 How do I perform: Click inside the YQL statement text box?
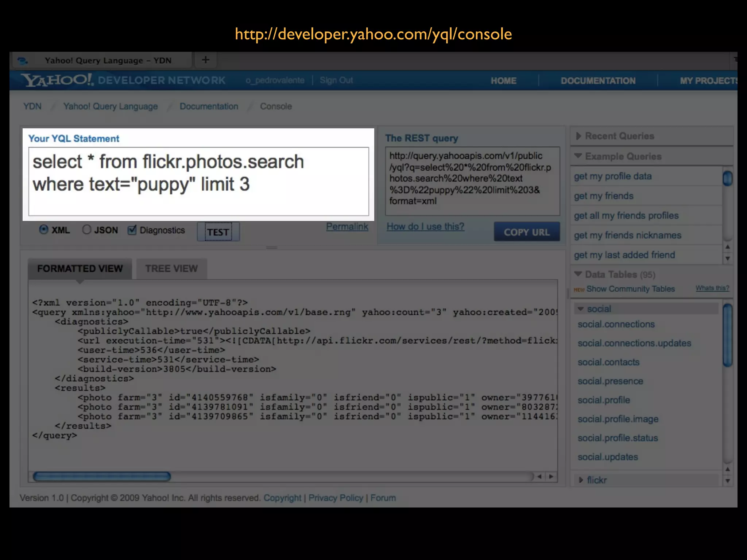199,181
